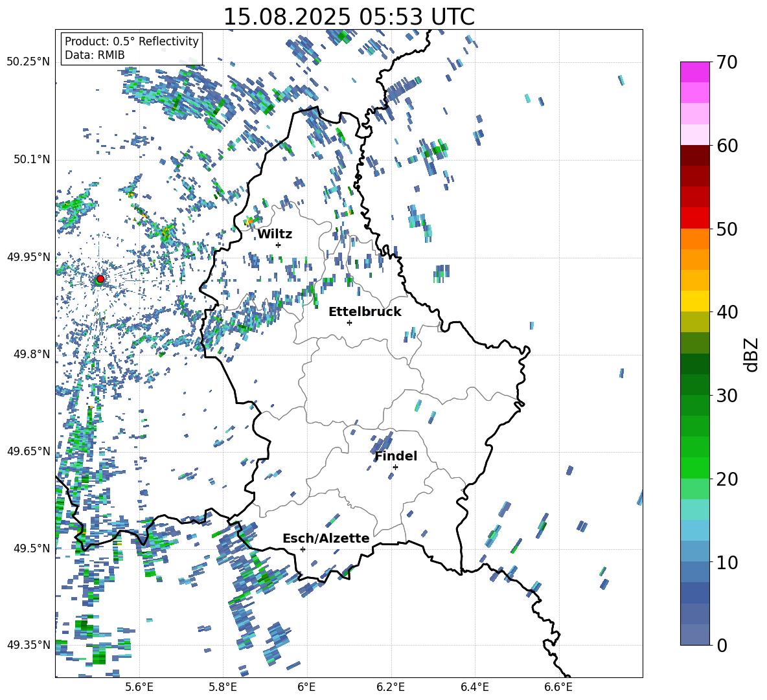The height and width of the screenshot is (700, 767).
Task: Click the 6°E longitude label
Action: click(306, 687)
